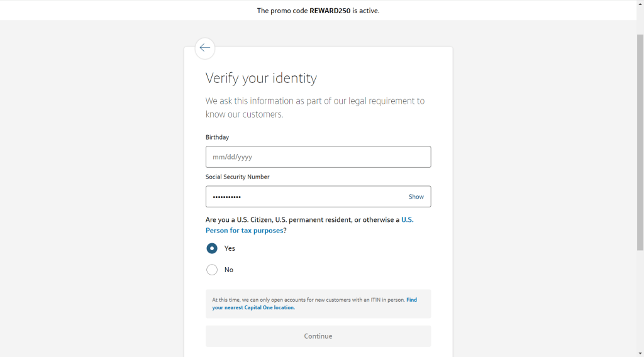Click the scrollbar down arrow
The height and width of the screenshot is (357, 644).
coord(640,353)
